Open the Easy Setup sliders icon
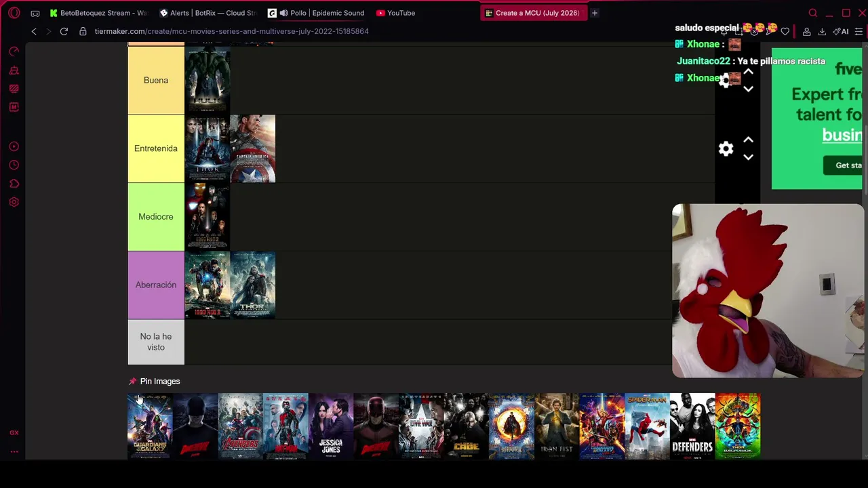This screenshot has width=868, height=488. pyautogui.click(x=859, y=31)
